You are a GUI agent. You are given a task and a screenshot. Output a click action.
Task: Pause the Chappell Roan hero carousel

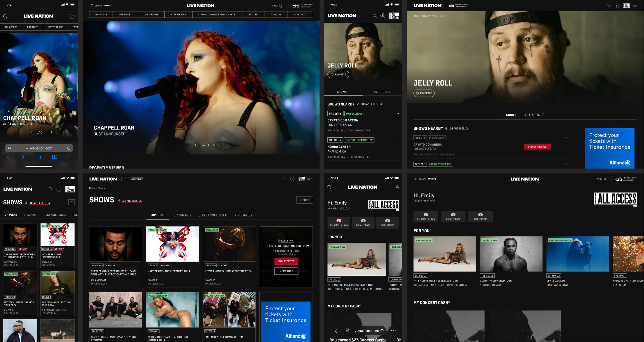point(213,145)
